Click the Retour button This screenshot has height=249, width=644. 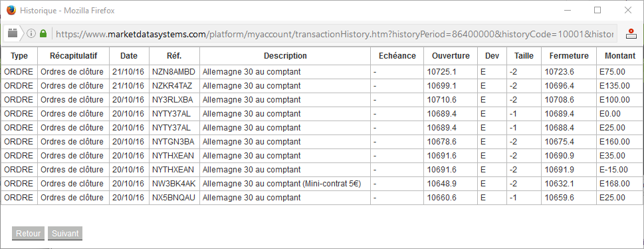pyautogui.click(x=29, y=234)
